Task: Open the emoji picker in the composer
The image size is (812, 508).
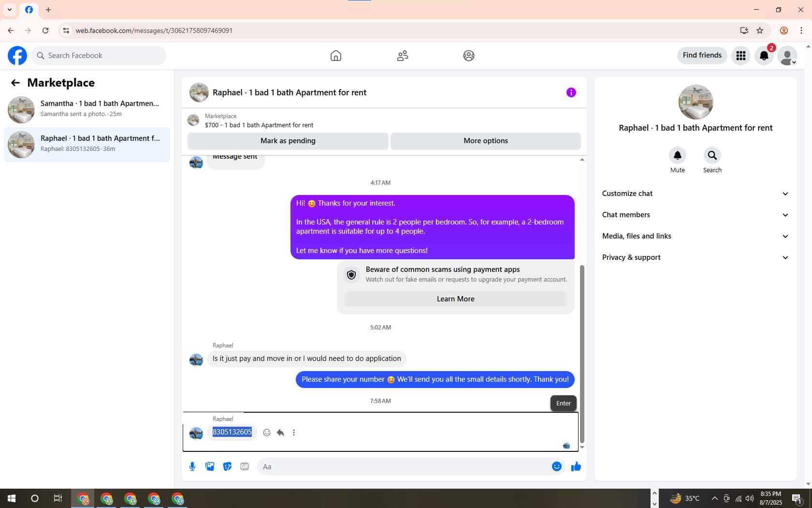Action: click(x=557, y=466)
